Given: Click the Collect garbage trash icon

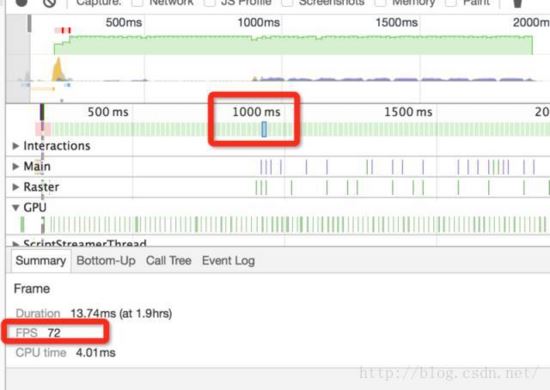Looking at the screenshot, I should pyautogui.click(x=518, y=3).
